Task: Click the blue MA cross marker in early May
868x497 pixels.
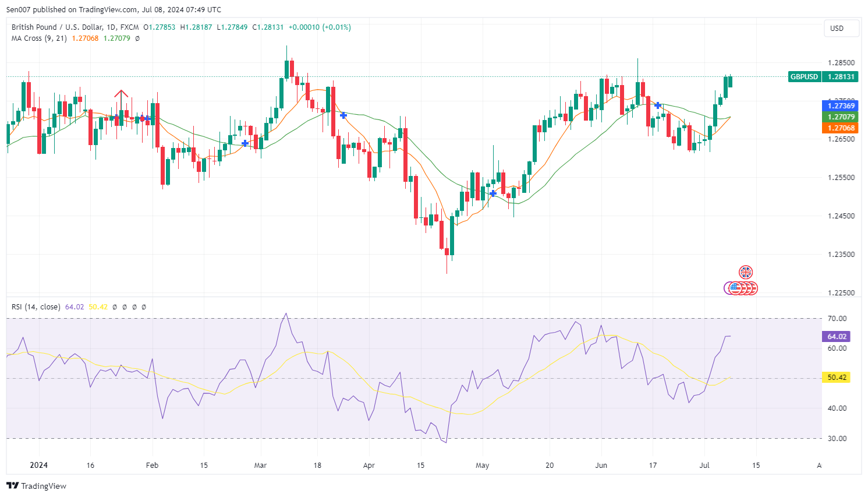Action: click(x=493, y=193)
